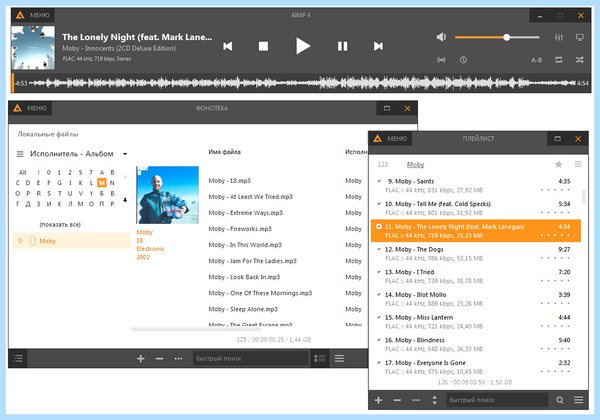Remove tracks with playlist minus icon
The image size is (600, 420).
397,400
